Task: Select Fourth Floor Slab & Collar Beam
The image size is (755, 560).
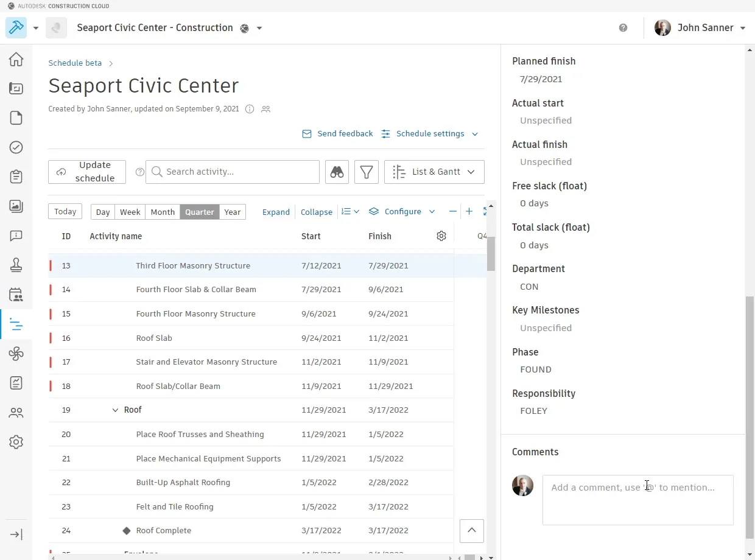Action: [x=251, y=290]
